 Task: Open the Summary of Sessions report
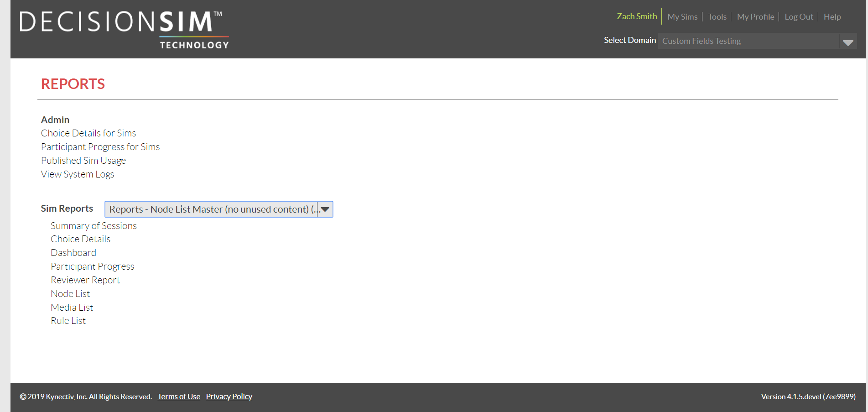(x=94, y=225)
